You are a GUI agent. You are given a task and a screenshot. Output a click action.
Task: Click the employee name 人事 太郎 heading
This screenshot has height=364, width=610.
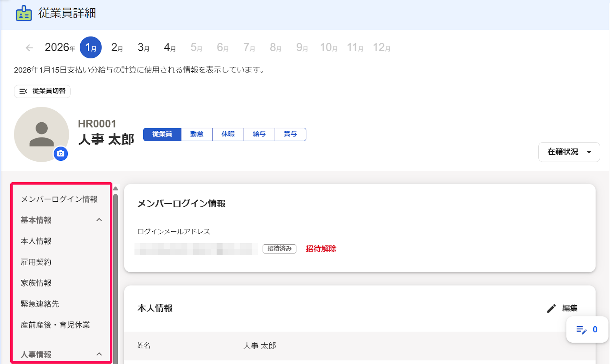(x=106, y=140)
